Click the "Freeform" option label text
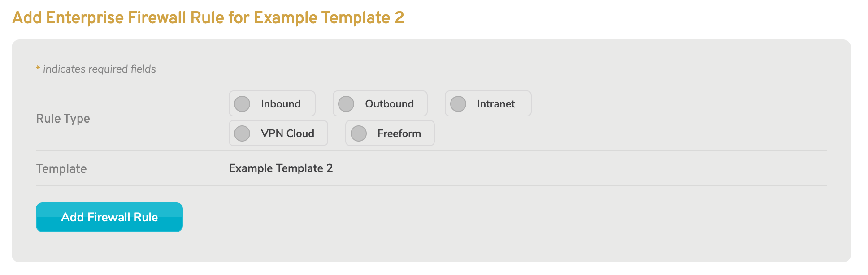Viewport: 868px width, 275px height. (399, 133)
